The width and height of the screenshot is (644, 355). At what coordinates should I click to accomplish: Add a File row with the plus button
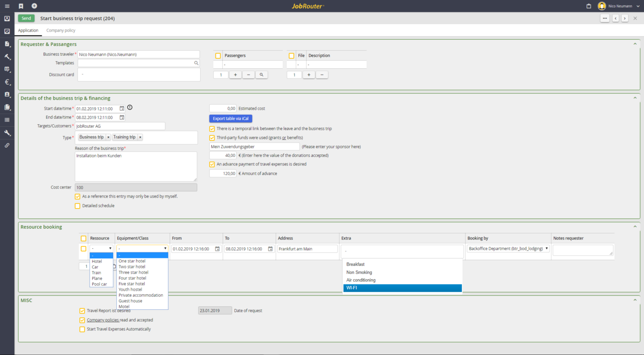coord(309,75)
